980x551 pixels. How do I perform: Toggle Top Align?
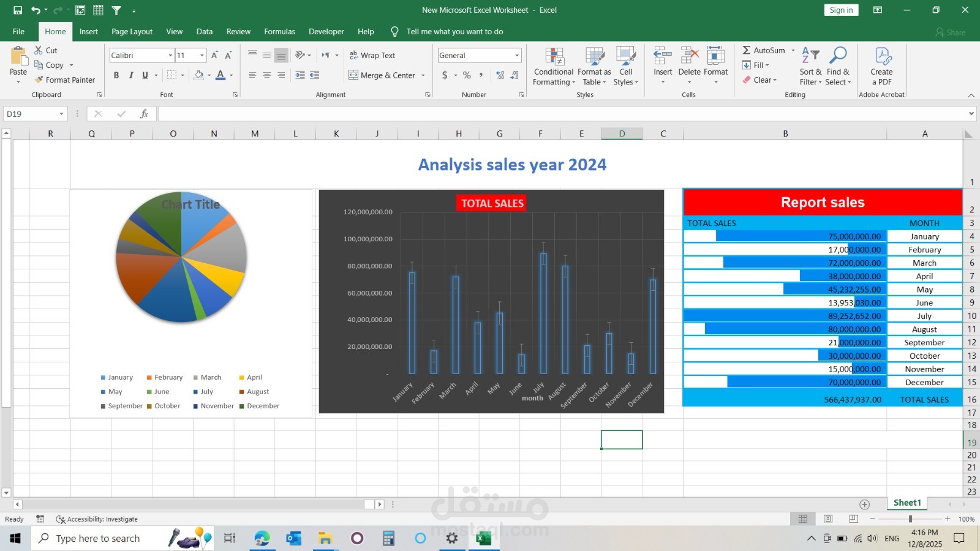(x=252, y=55)
